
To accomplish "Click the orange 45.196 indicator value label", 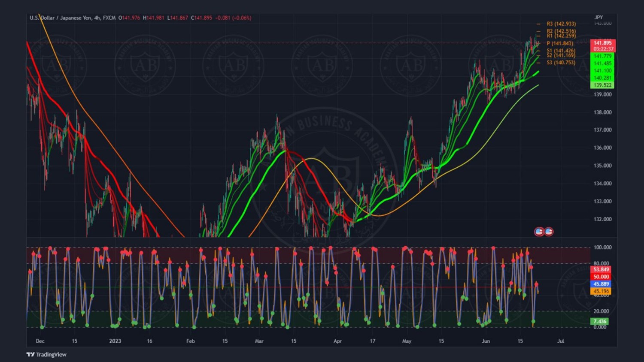I will click(601, 291).
